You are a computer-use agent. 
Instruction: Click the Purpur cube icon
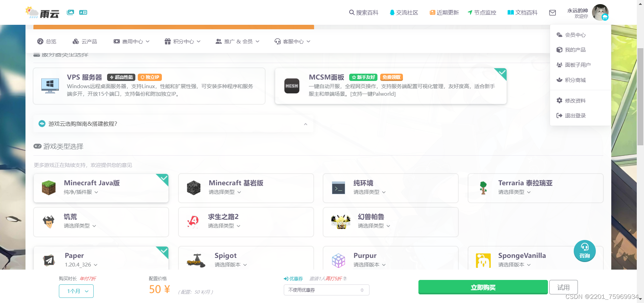coord(338,261)
